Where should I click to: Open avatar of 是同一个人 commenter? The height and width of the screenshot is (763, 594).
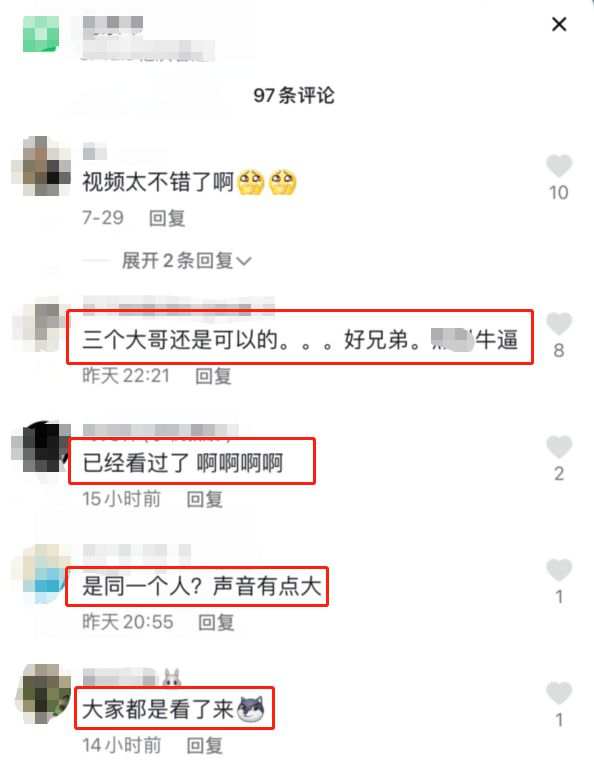[41, 573]
